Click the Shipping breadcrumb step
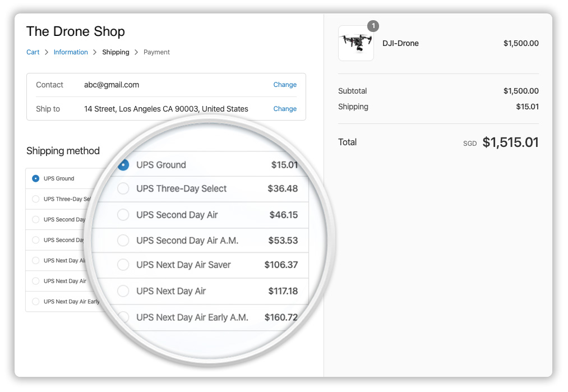The image size is (568, 392). [x=116, y=52]
